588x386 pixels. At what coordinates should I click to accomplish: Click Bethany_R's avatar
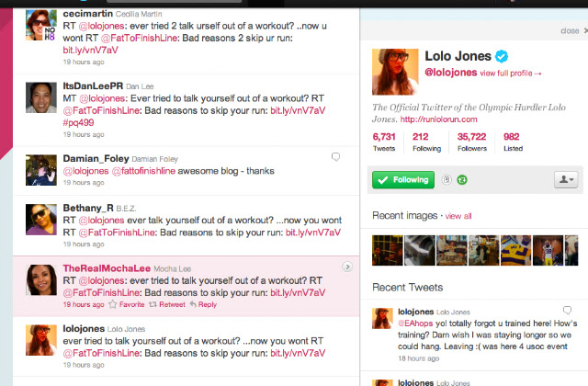[x=41, y=220]
